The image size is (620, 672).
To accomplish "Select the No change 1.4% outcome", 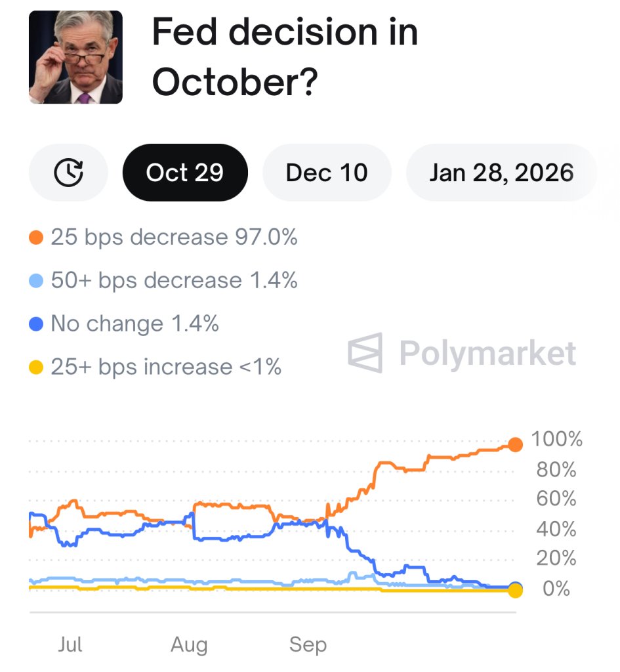I will point(134,324).
